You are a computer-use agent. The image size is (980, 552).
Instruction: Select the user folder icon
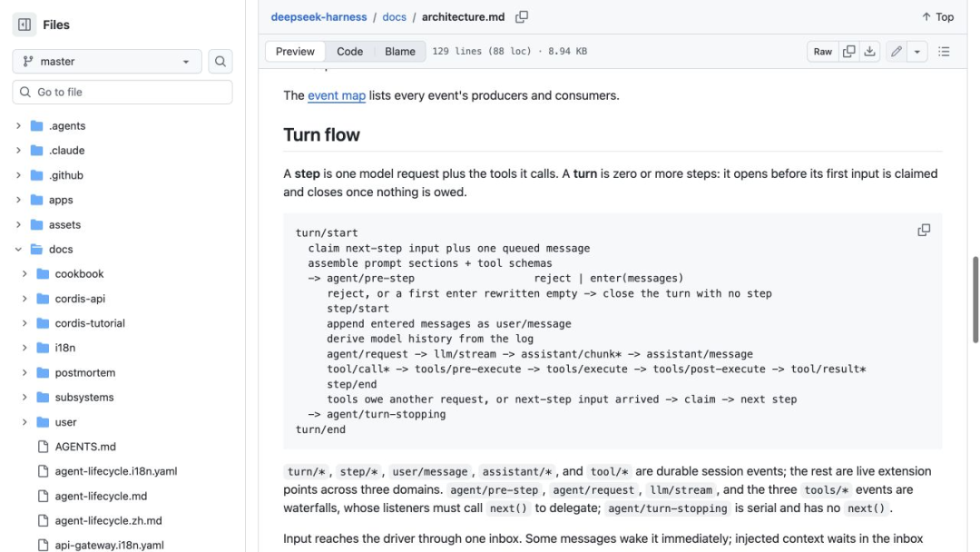[x=44, y=422]
